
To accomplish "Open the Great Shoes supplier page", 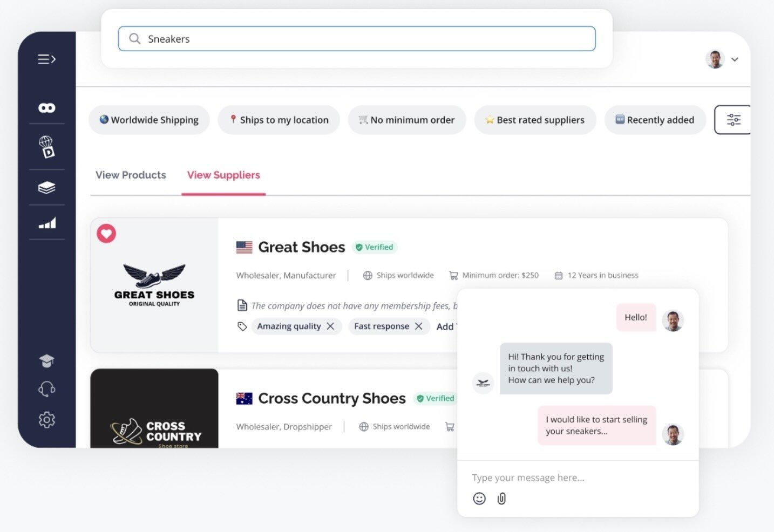I will pos(302,247).
